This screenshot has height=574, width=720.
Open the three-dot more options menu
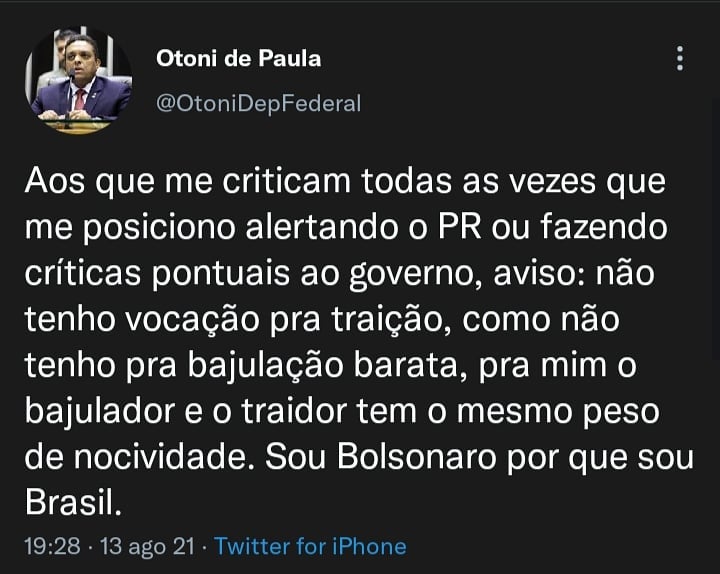(x=680, y=58)
